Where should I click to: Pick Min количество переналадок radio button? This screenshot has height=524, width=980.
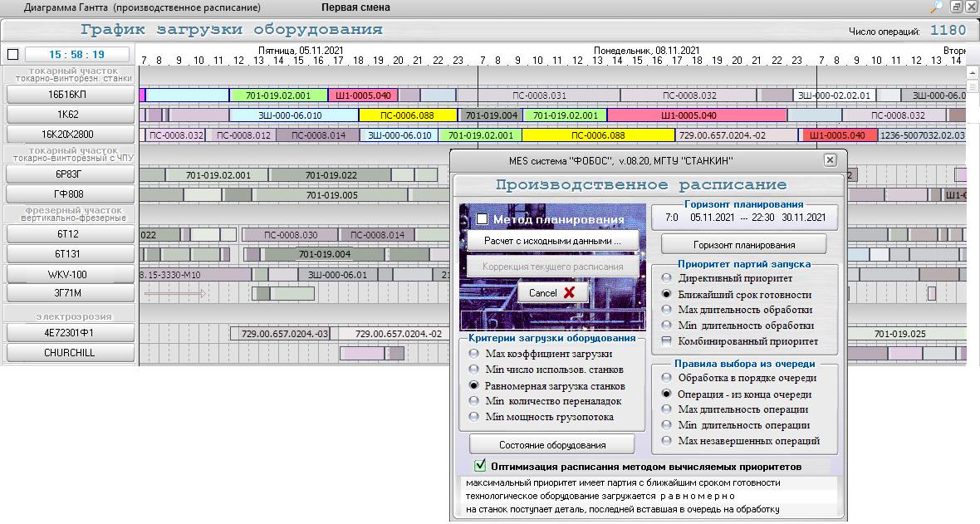tap(474, 401)
